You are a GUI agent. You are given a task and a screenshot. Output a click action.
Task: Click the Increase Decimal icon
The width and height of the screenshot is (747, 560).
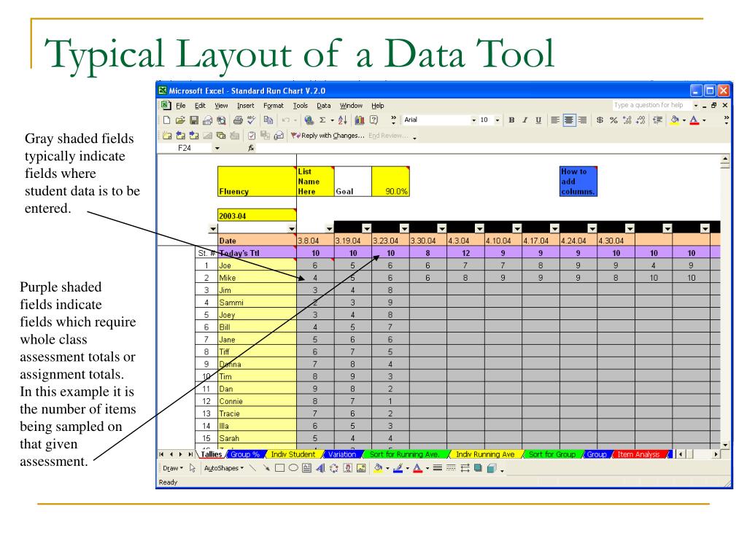click(x=627, y=120)
